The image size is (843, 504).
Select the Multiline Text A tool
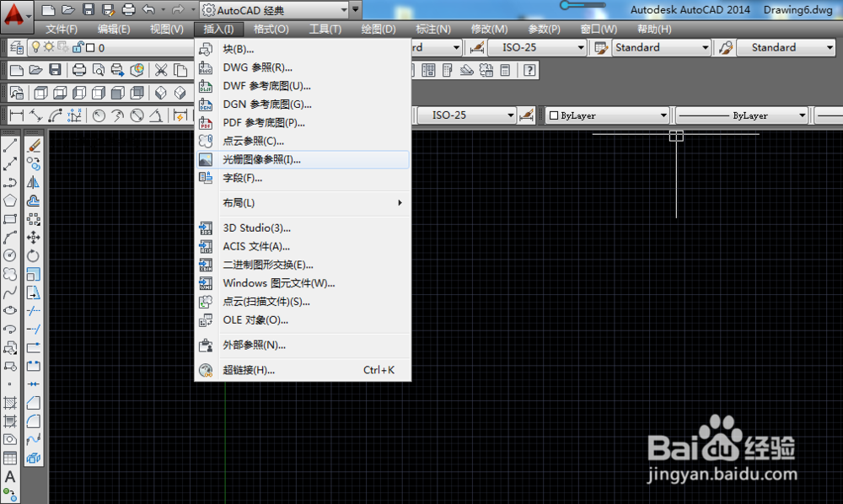pyautogui.click(x=9, y=476)
